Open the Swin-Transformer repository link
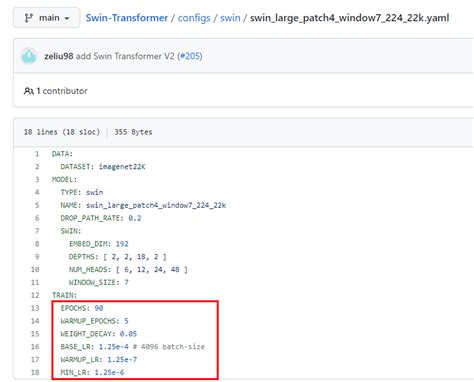Viewport: 474px width, 382px height. [x=127, y=18]
